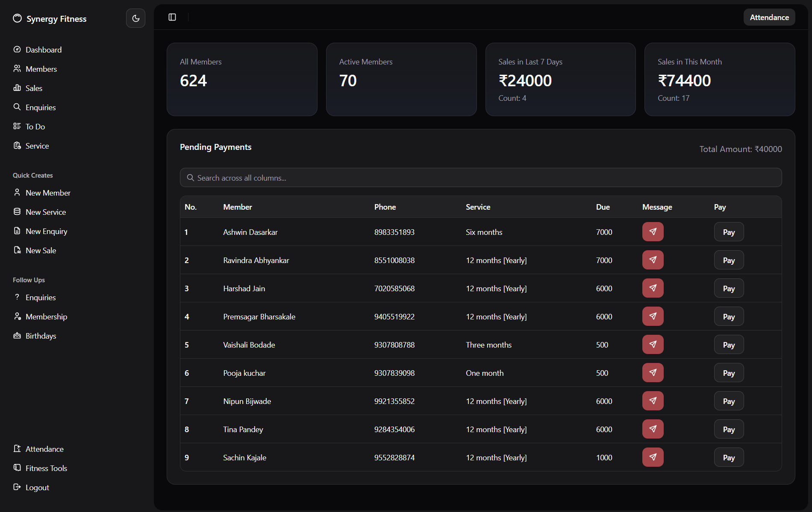Click the Synergy Fitness logo icon
Image resolution: width=812 pixels, height=512 pixels.
(17, 18)
